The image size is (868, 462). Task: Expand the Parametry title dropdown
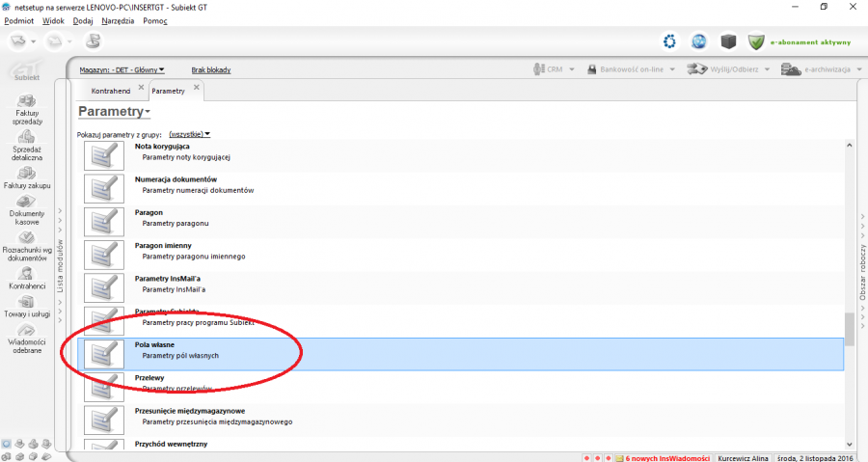[x=114, y=111]
